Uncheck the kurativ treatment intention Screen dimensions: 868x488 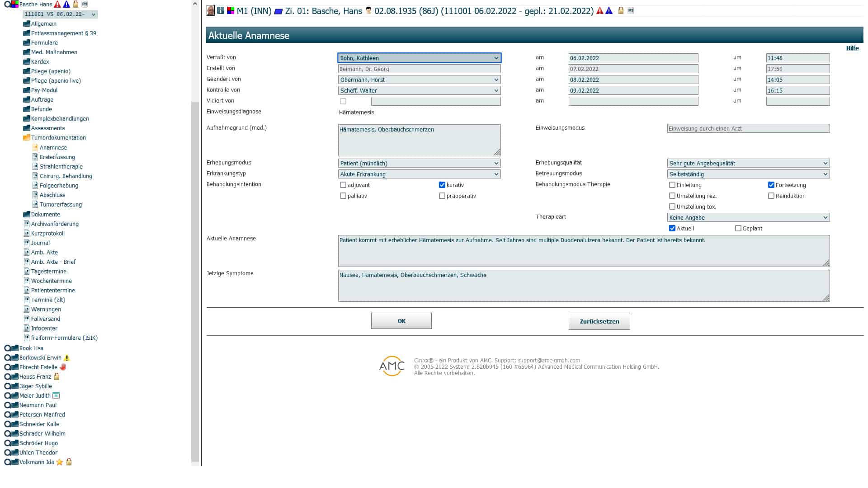coord(442,185)
